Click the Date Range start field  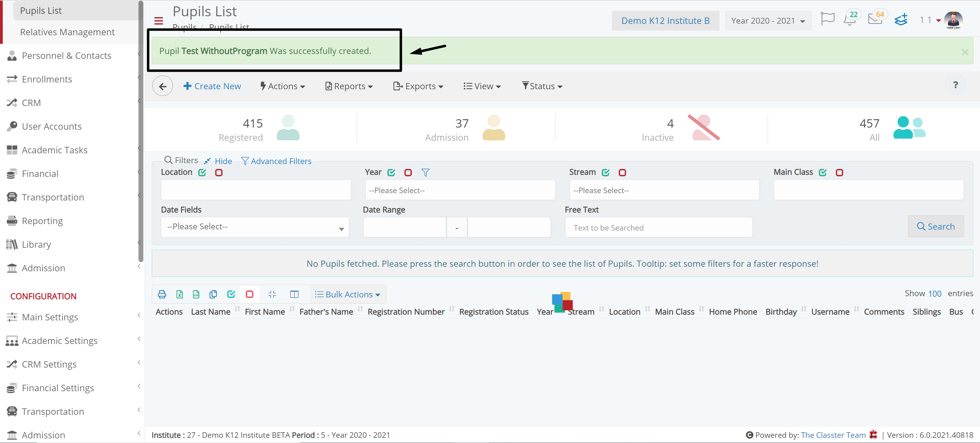[x=404, y=227]
